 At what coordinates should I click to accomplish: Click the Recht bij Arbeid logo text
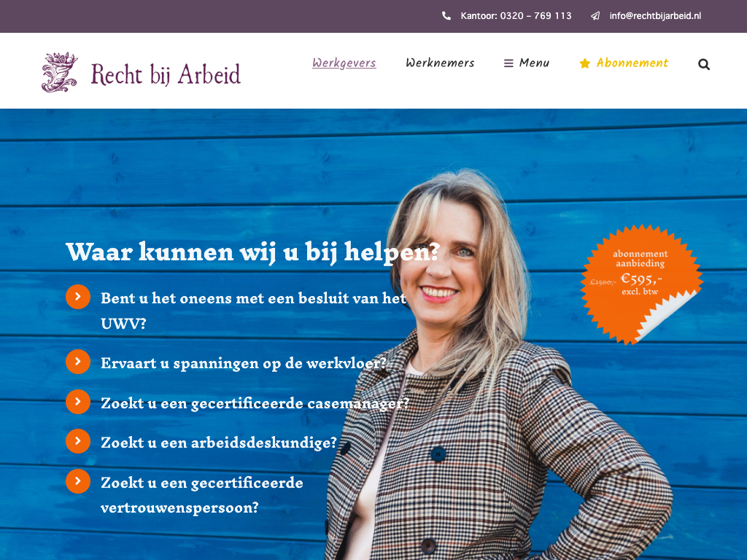click(166, 74)
